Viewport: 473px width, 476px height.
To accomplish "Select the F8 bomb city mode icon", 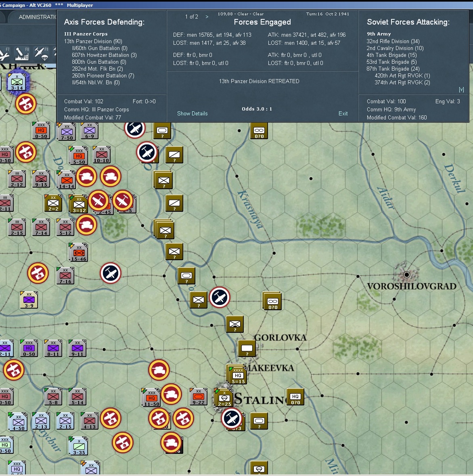I will 22,54.
